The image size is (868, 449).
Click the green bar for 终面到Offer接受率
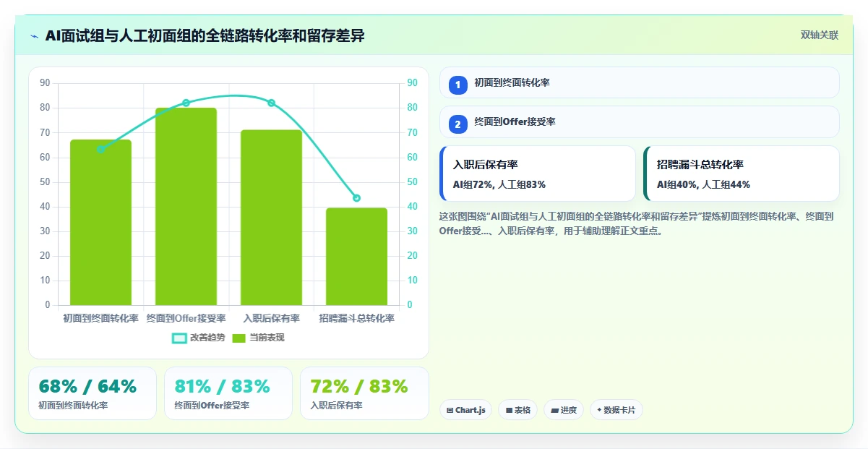coord(186,207)
